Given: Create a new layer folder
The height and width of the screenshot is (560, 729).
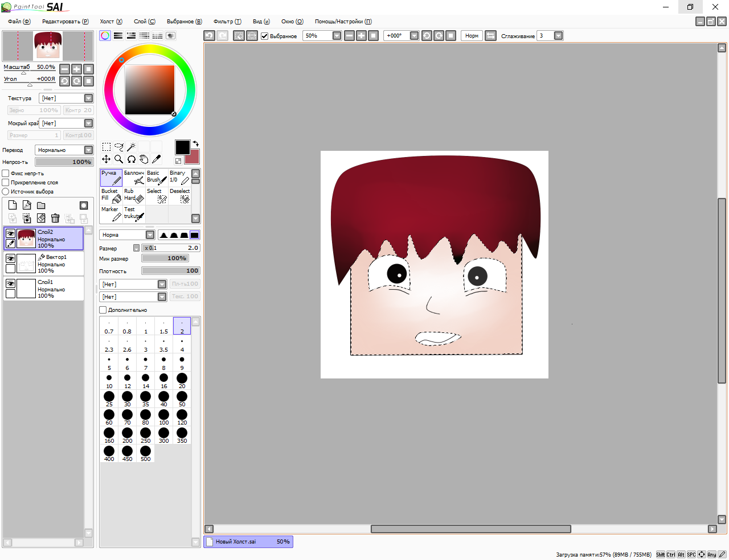Looking at the screenshot, I should (41, 205).
